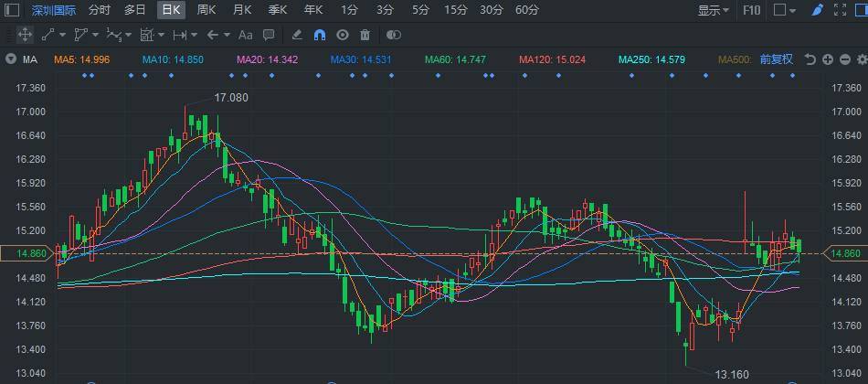Click the MA500 label
This screenshot has height=384, width=868.
click(x=736, y=59)
